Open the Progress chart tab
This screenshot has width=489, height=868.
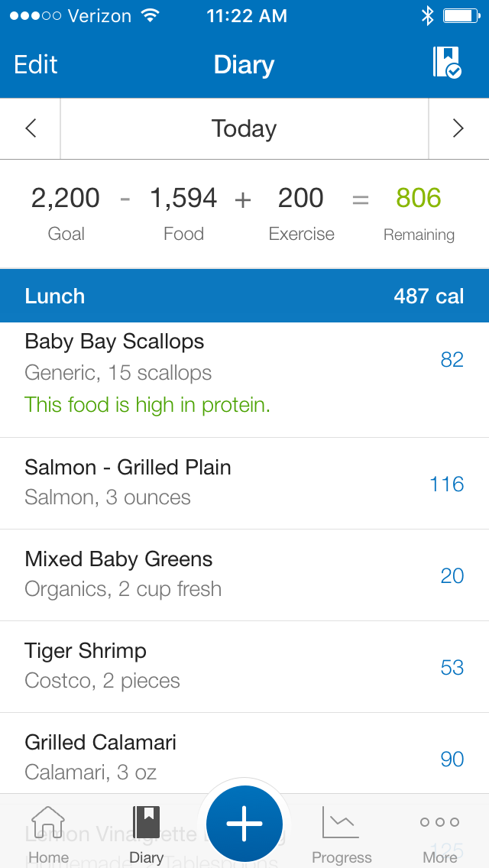pyautogui.click(x=342, y=833)
